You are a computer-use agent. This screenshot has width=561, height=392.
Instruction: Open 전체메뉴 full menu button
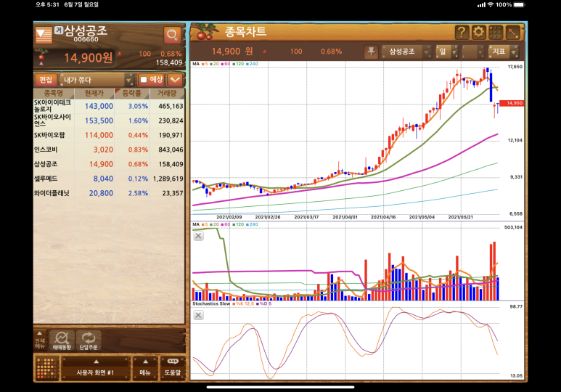(40, 340)
